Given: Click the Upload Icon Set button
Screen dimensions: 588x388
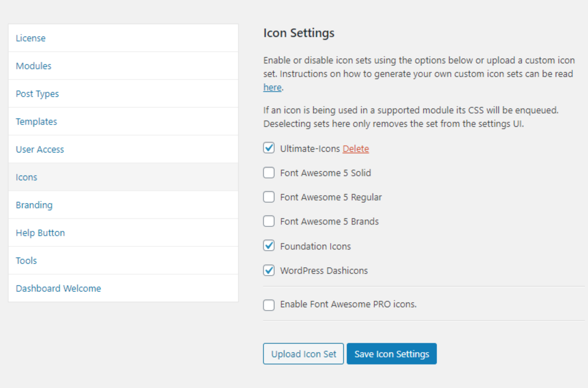Looking at the screenshot, I should coord(303,354).
